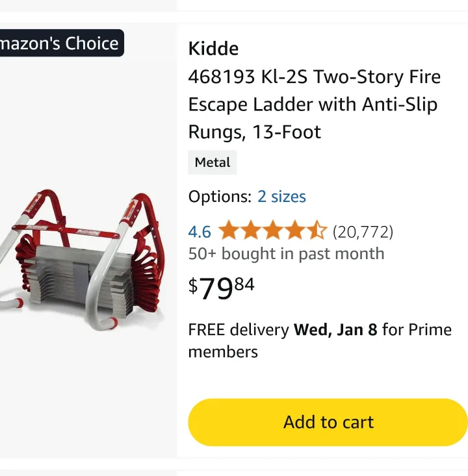The width and height of the screenshot is (468, 476).
Task: Click the yellow Add to cart button
Action: click(x=328, y=422)
